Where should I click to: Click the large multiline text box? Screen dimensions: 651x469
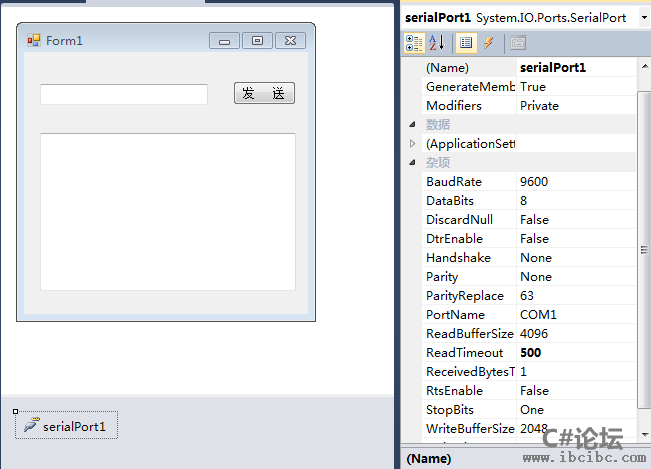point(167,211)
